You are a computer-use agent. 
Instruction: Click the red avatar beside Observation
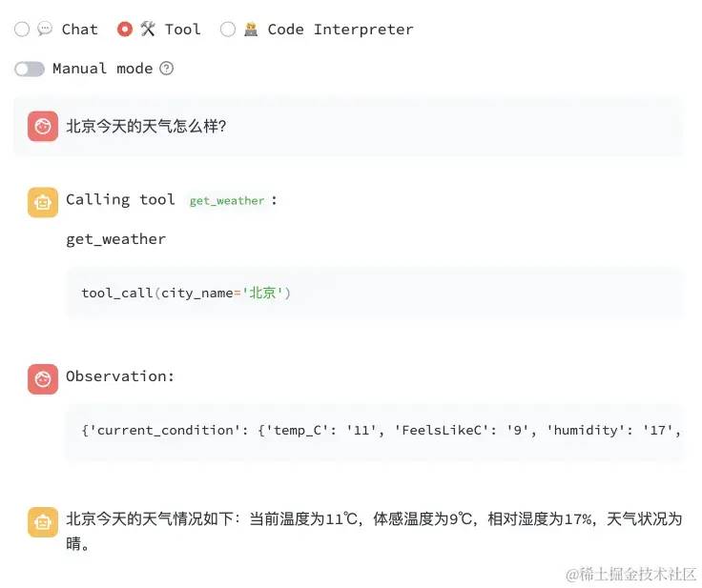coord(43,379)
